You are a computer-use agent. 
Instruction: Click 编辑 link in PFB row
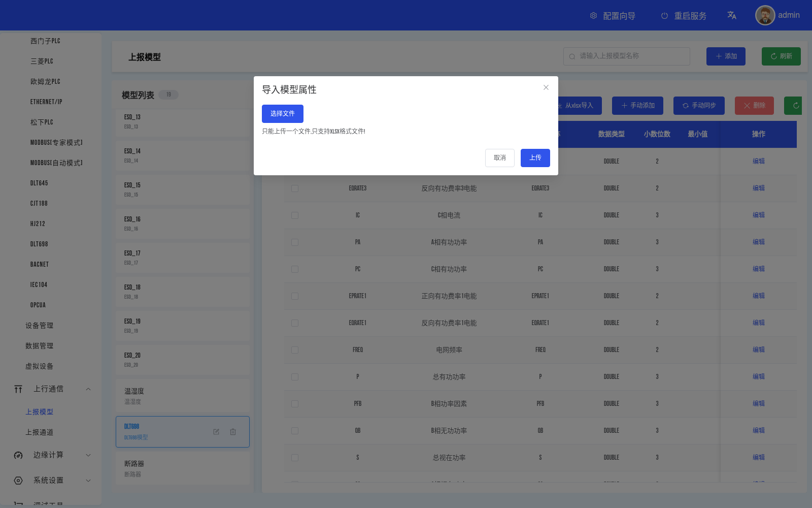tap(759, 403)
